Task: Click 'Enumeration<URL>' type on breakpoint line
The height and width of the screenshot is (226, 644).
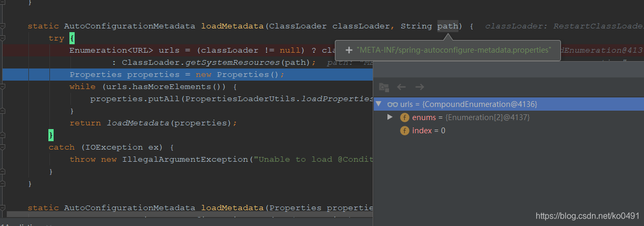Action: 111,50
